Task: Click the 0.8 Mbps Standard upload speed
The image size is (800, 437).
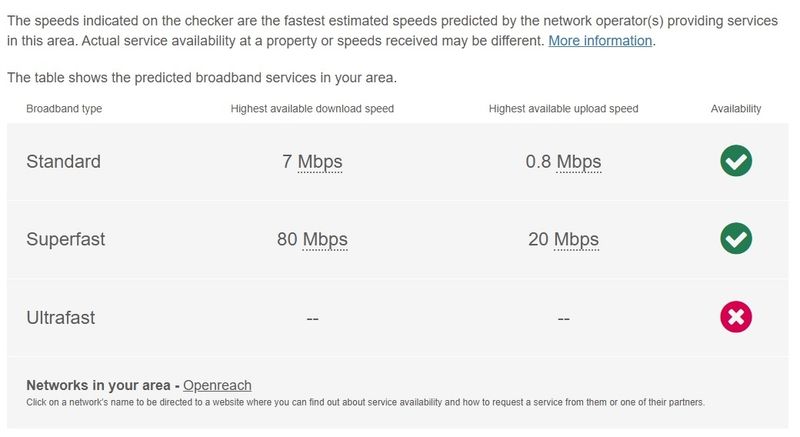Action: (x=563, y=162)
